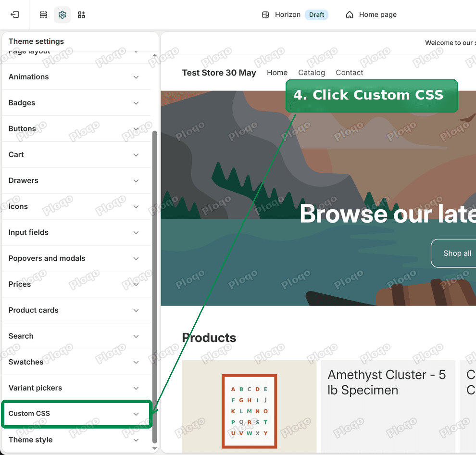The height and width of the screenshot is (455, 476).
Task: Expand the Cart settings section
Action: [76, 154]
